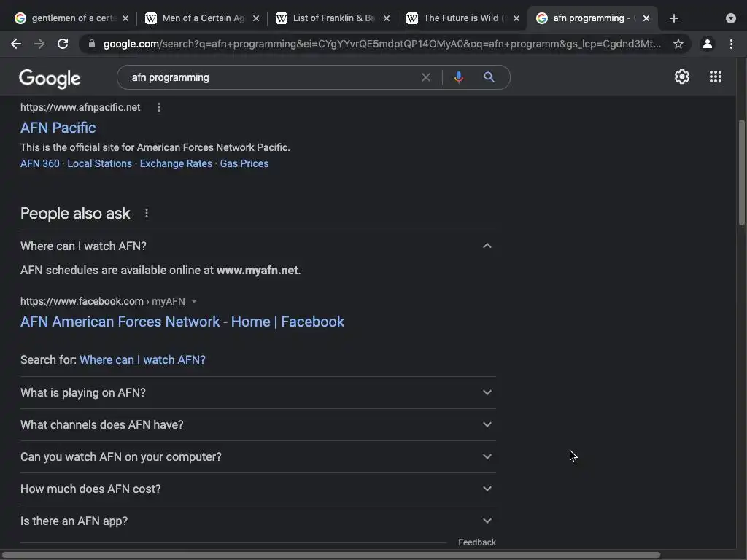Open the AFN 360 sitelink
The height and width of the screenshot is (560, 747).
pos(40,163)
